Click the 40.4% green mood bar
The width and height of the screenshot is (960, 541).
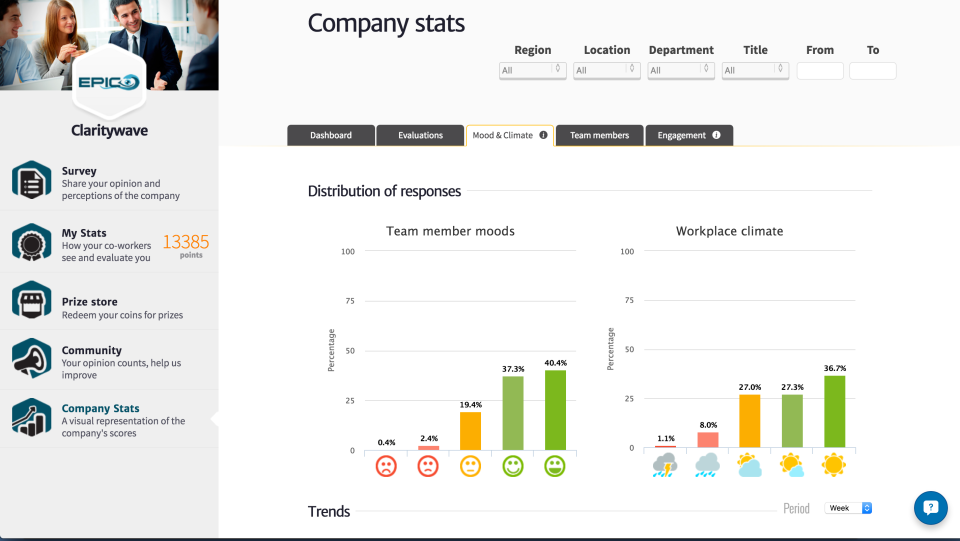(555, 410)
